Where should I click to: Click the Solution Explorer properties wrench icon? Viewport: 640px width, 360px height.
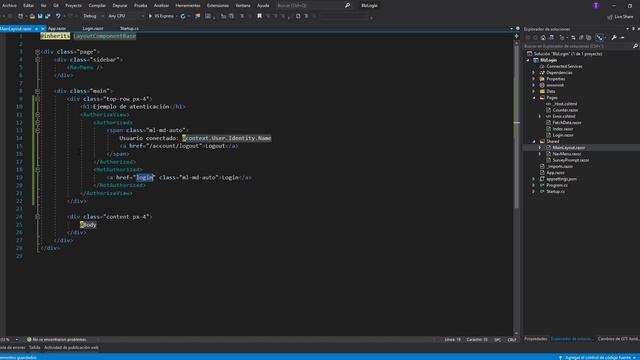click(614, 38)
